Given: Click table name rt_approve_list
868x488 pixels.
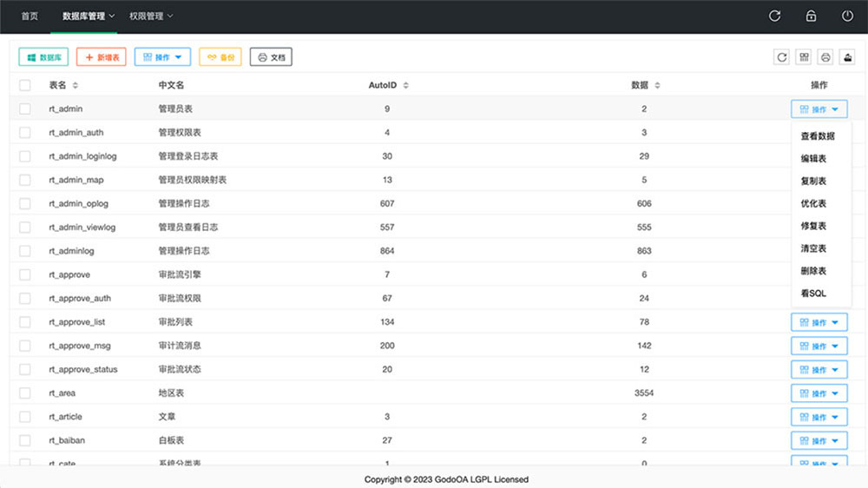Looking at the screenshot, I should tap(76, 322).
